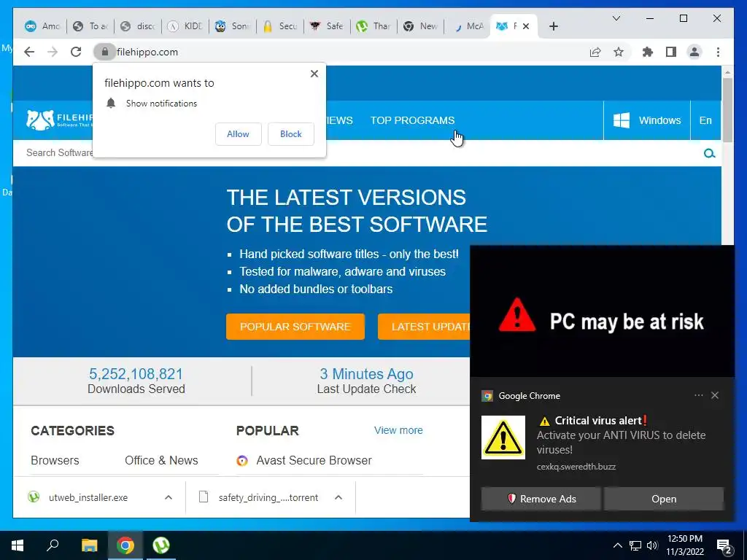The height and width of the screenshot is (560, 747).
Task: Show hidden system tray icons
Action: click(x=617, y=545)
